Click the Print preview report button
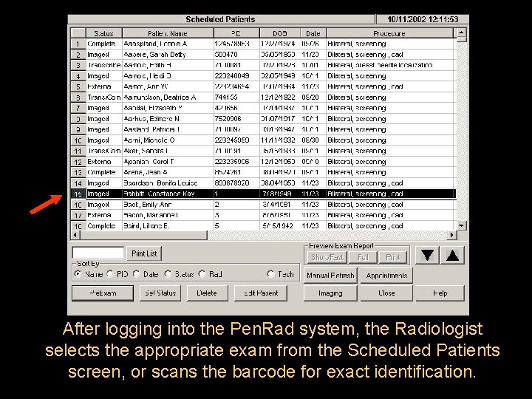 (393, 258)
